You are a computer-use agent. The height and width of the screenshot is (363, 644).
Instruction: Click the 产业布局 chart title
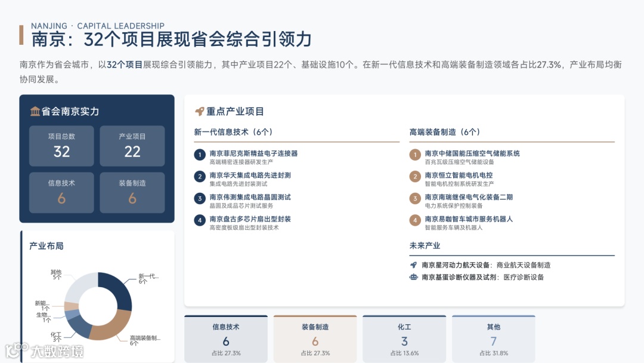pyautogui.click(x=47, y=246)
